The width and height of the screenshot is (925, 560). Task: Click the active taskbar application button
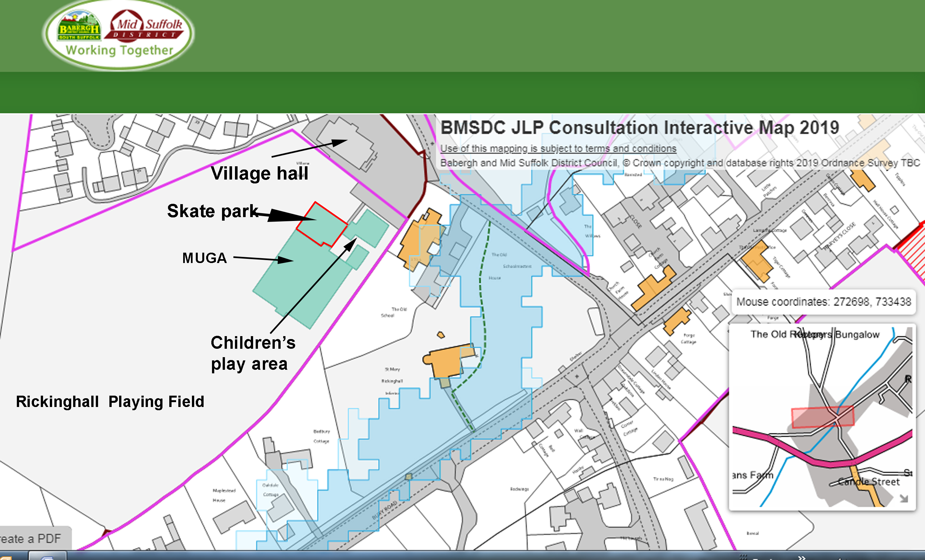(x=48, y=556)
